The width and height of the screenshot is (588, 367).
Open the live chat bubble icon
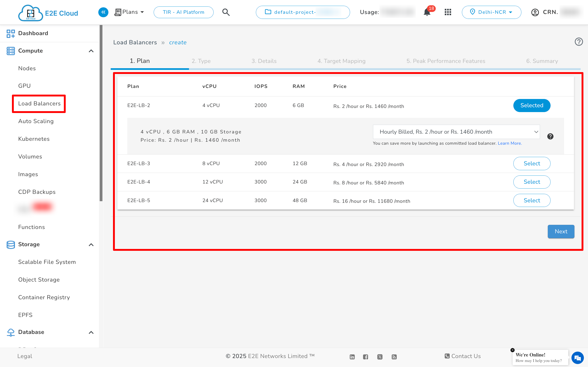tap(577, 358)
